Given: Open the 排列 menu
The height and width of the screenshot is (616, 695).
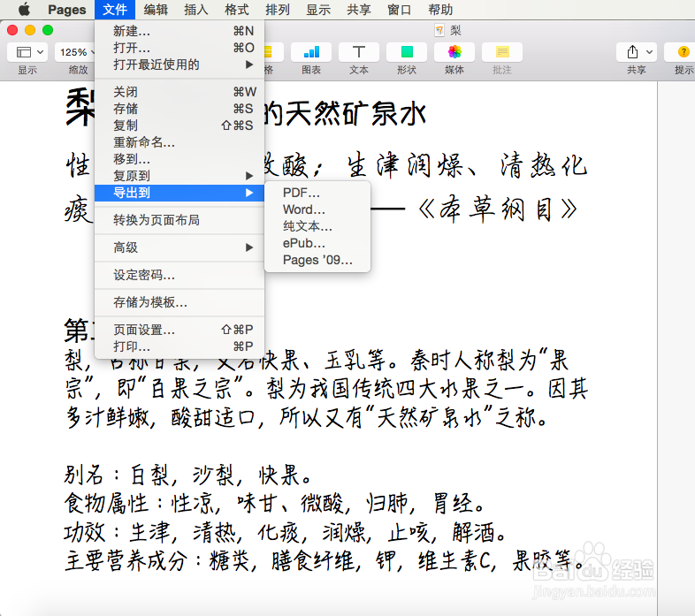Looking at the screenshot, I should (278, 10).
